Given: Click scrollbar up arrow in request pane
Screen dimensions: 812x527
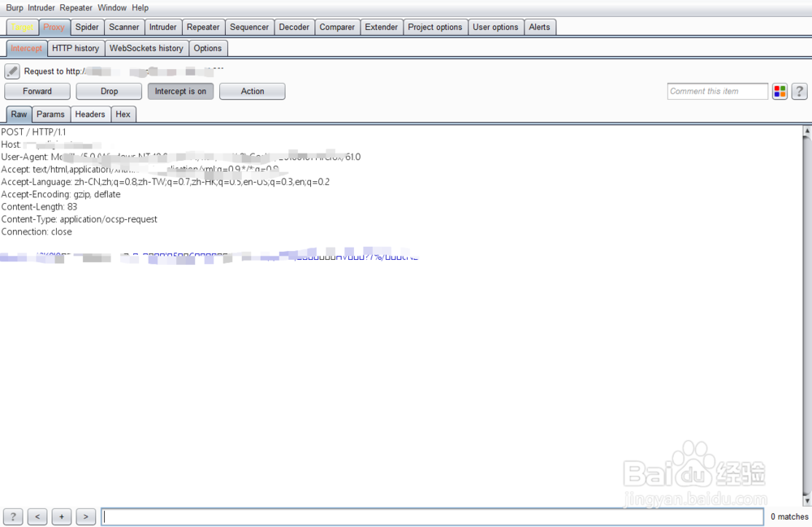Looking at the screenshot, I should [x=807, y=131].
